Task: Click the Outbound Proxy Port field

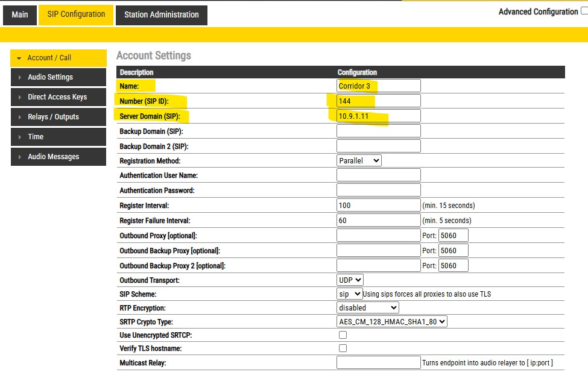Action: [x=453, y=236]
